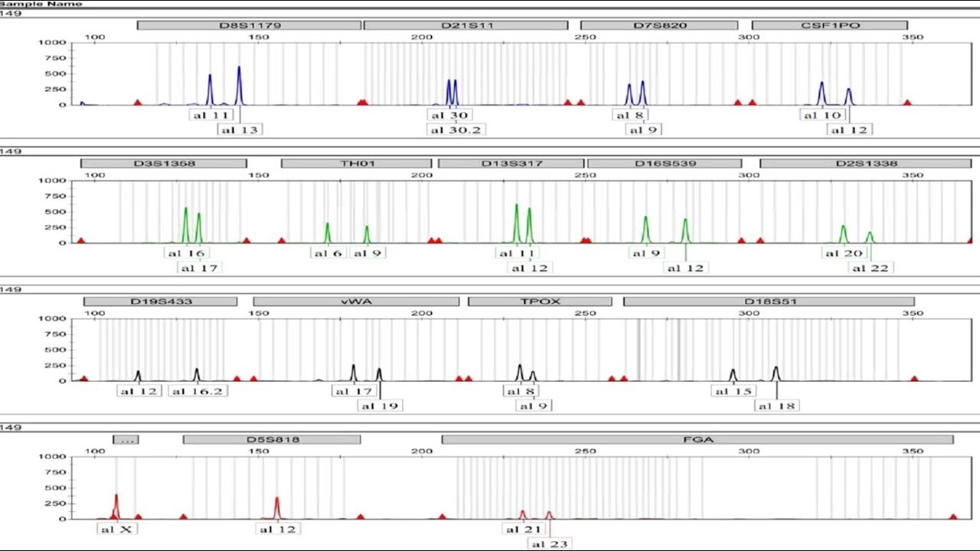Viewport: 980px width, 551px height.
Task: Select allele label "al 30.2" under D21S11
Action: (456, 130)
